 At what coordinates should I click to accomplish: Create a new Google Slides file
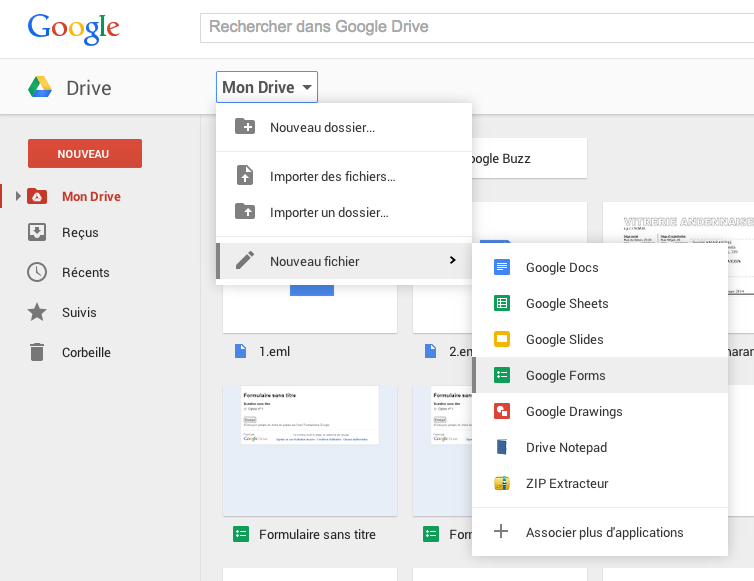tap(600, 339)
